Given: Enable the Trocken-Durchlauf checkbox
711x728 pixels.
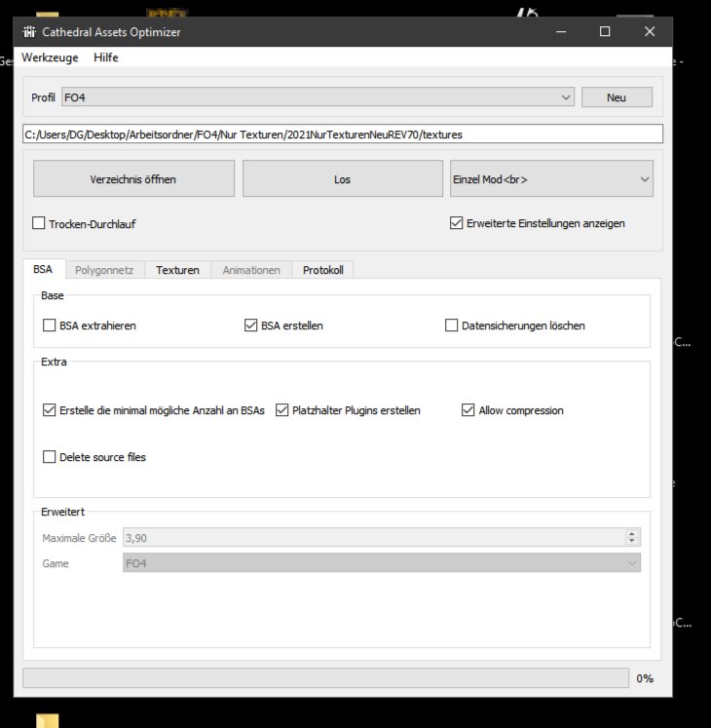Looking at the screenshot, I should tap(40, 223).
